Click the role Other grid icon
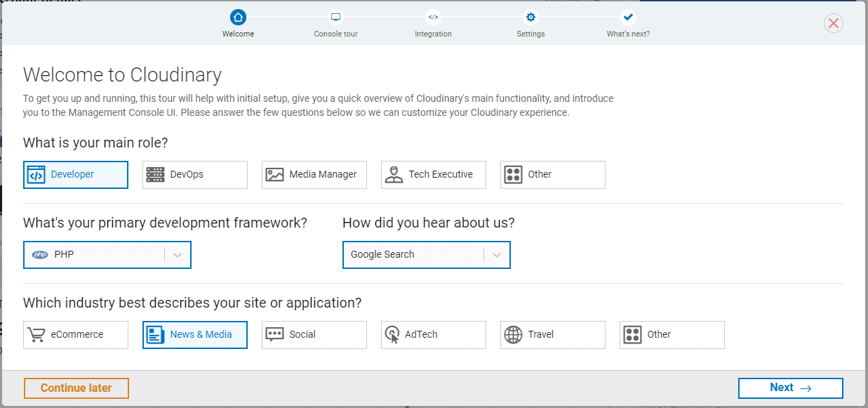This screenshot has width=868, height=408. point(513,175)
